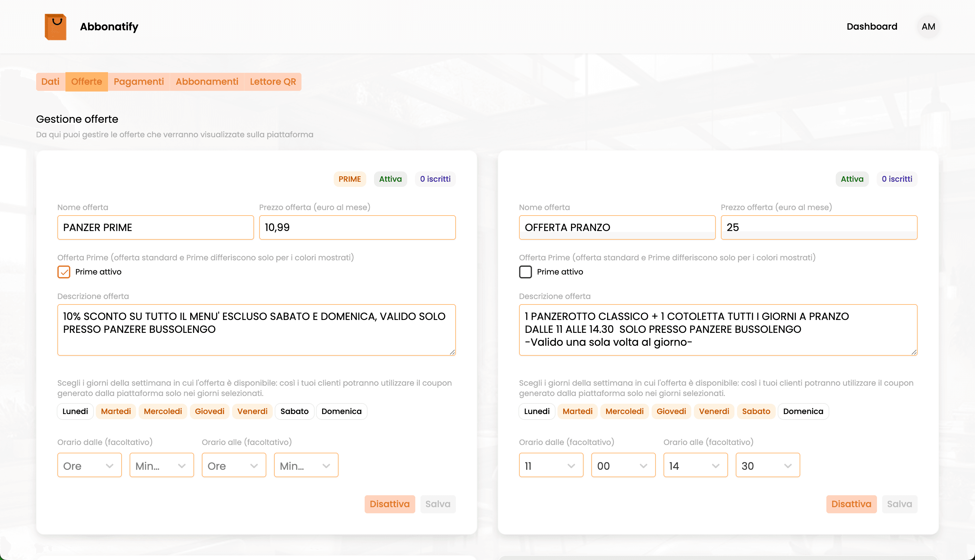Open the Ore dropdown under Orario dalle
The image size is (975, 560).
(x=89, y=465)
